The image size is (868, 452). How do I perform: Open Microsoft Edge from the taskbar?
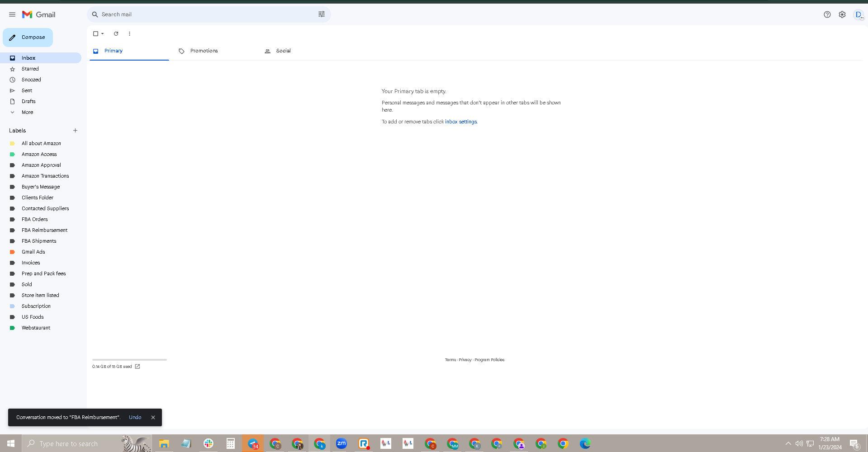point(585,443)
